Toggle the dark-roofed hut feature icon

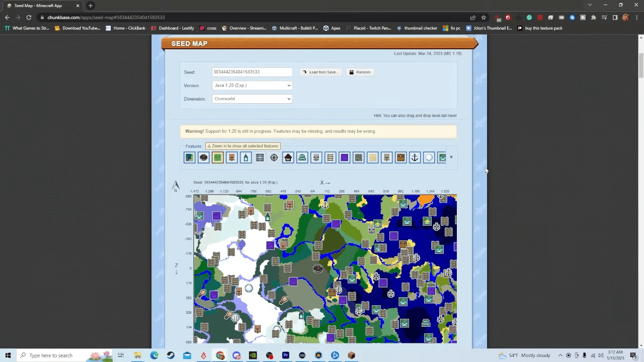[288, 158]
